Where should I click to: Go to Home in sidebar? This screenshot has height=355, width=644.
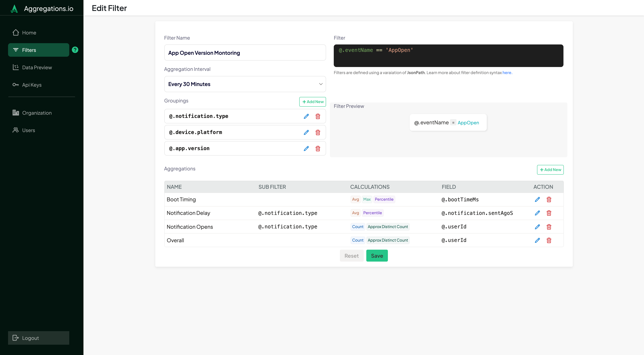29,33
